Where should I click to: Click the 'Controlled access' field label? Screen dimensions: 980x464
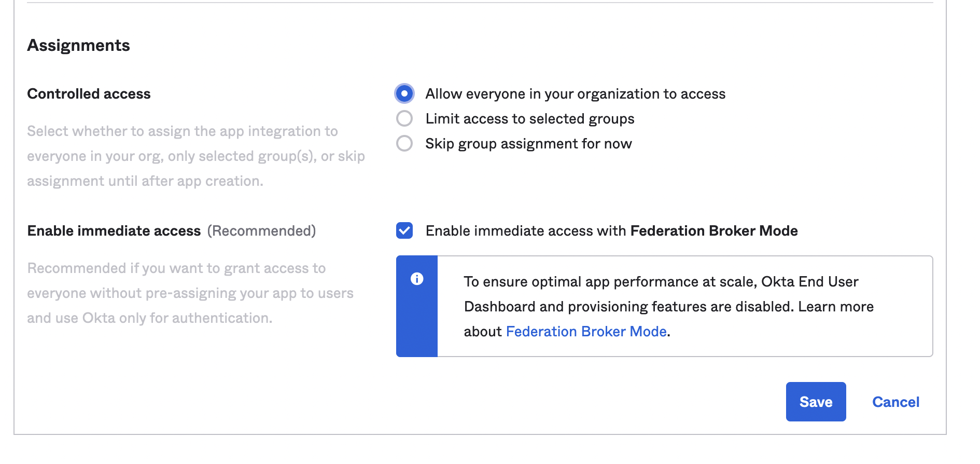click(89, 94)
